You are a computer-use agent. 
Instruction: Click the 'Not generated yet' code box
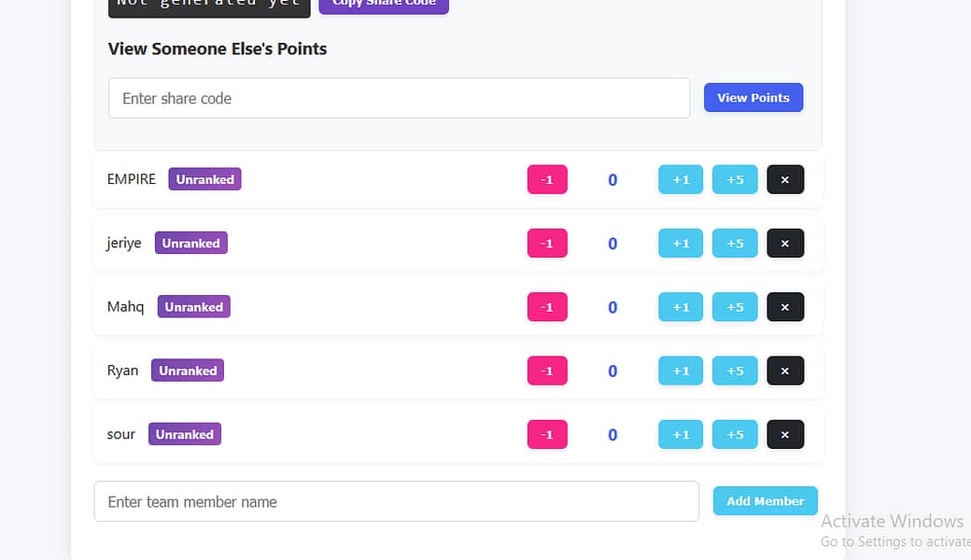coord(209,7)
